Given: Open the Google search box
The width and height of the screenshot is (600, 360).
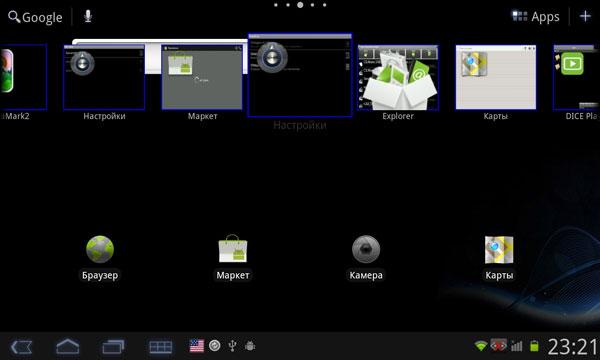Looking at the screenshot, I should pos(35,17).
